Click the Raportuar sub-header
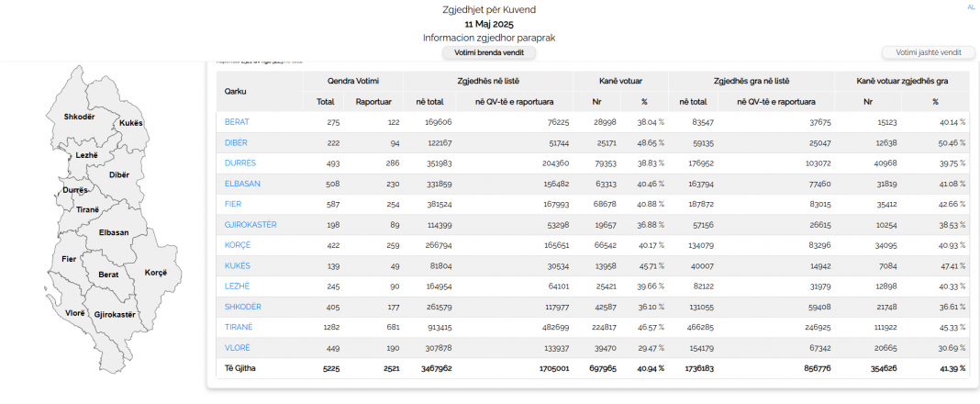980x404 pixels. click(x=373, y=102)
